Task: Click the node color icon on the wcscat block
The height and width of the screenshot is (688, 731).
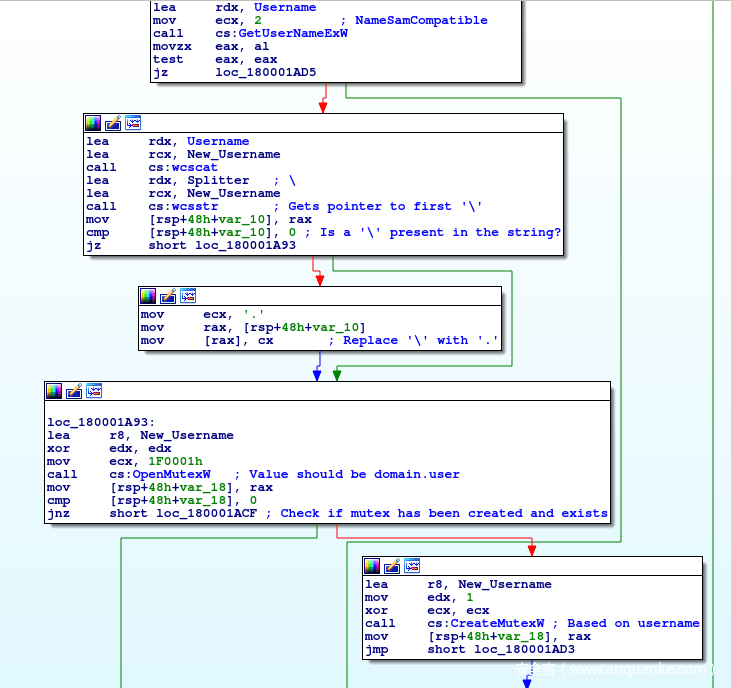Action: coord(93,123)
